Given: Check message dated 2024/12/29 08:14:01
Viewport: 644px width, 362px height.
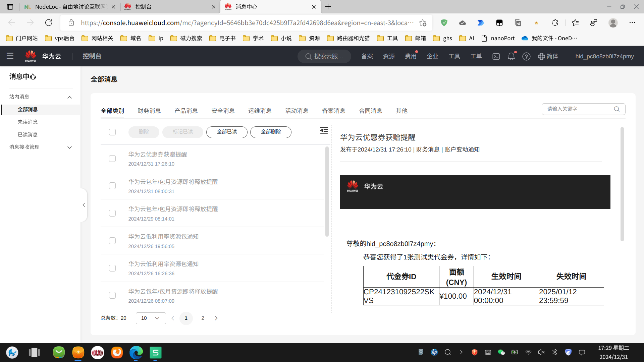Looking at the screenshot, I should pos(112,213).
